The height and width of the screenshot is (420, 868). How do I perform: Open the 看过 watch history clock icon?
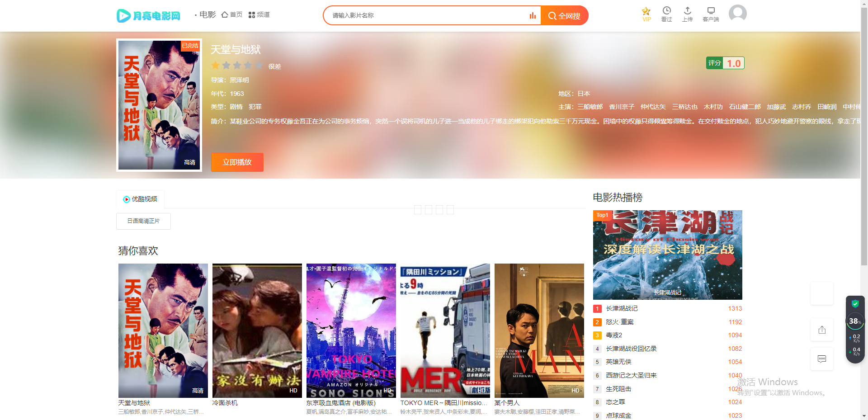(666, 14)
